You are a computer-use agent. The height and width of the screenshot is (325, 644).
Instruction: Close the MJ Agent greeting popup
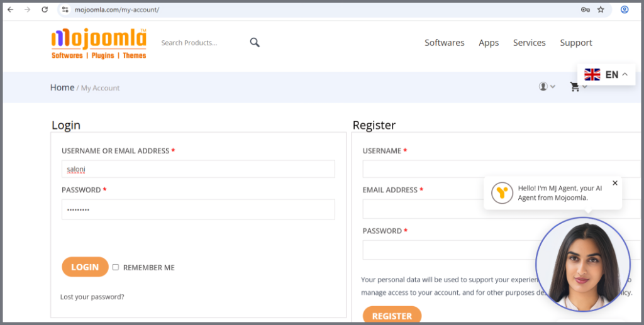[615, 183]
